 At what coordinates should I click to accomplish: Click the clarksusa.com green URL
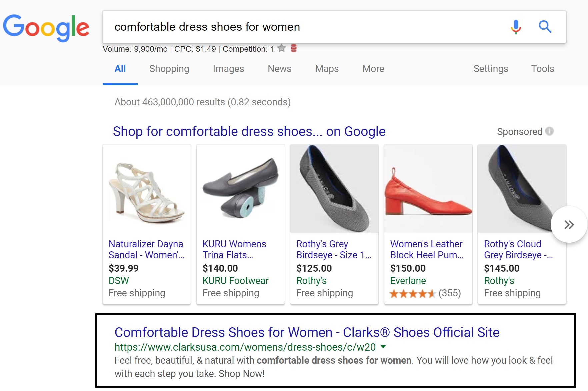click(x=245, y=347)
